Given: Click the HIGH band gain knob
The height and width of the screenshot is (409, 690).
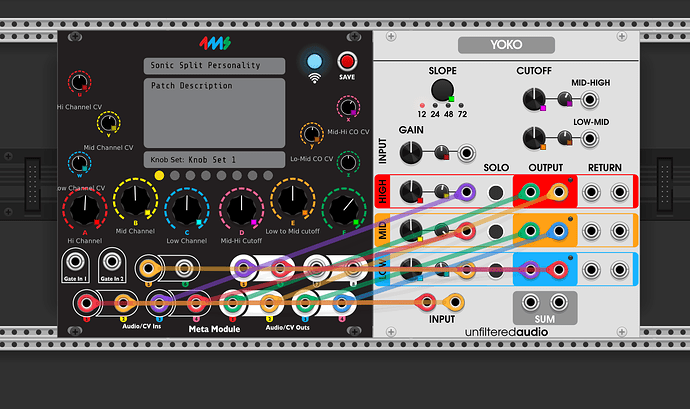Looking at the screenshot, I should [411, 192].
